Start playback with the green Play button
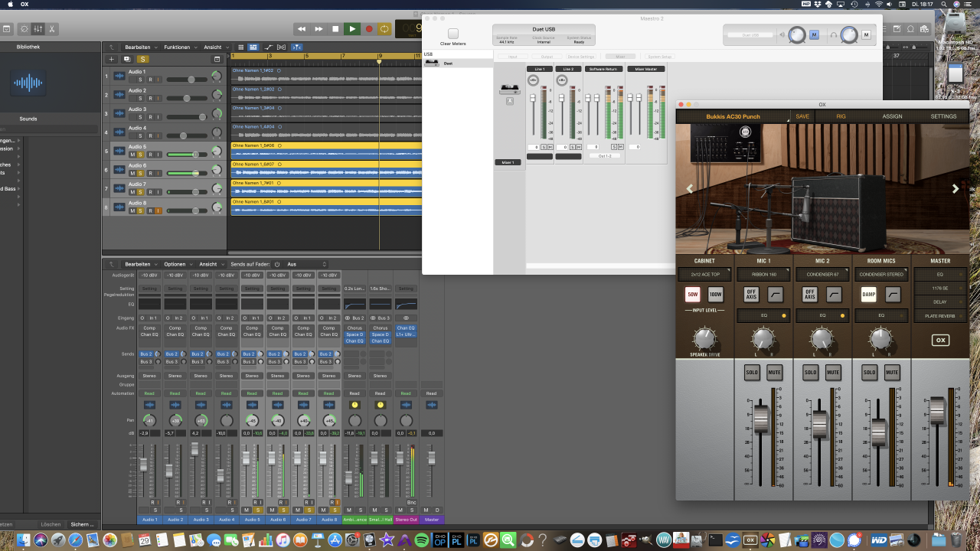 coord(352,29)
